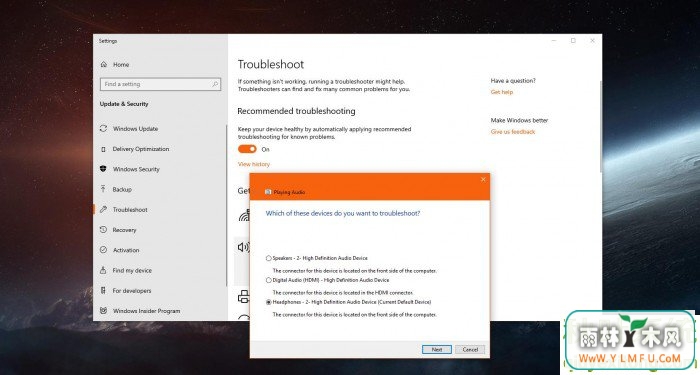Viewport: 700px width, 375px height.
Task: Select Digital Audio (HDMI) device option
Action: pyautogui.click(x=269, y=280)
